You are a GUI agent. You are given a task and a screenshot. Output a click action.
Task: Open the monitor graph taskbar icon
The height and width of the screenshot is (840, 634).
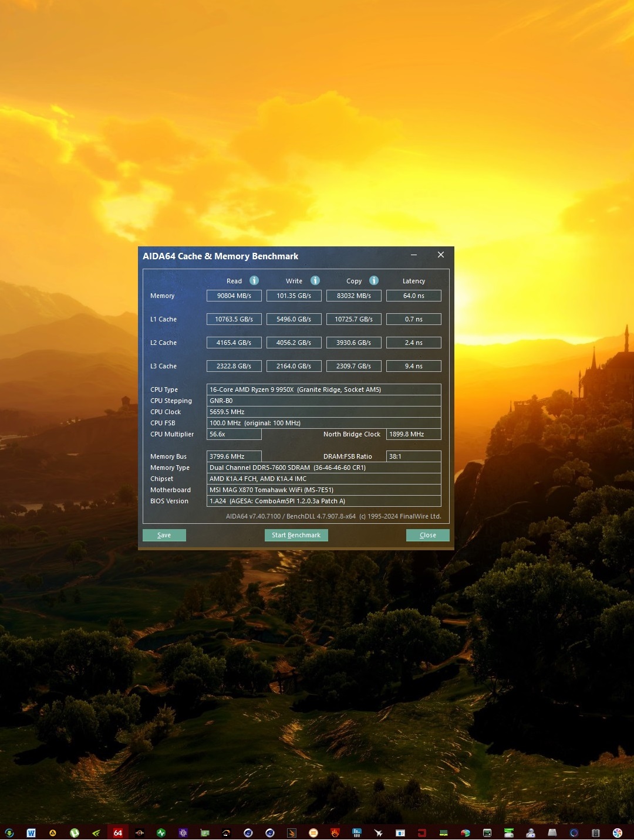(x=487, y=832)
